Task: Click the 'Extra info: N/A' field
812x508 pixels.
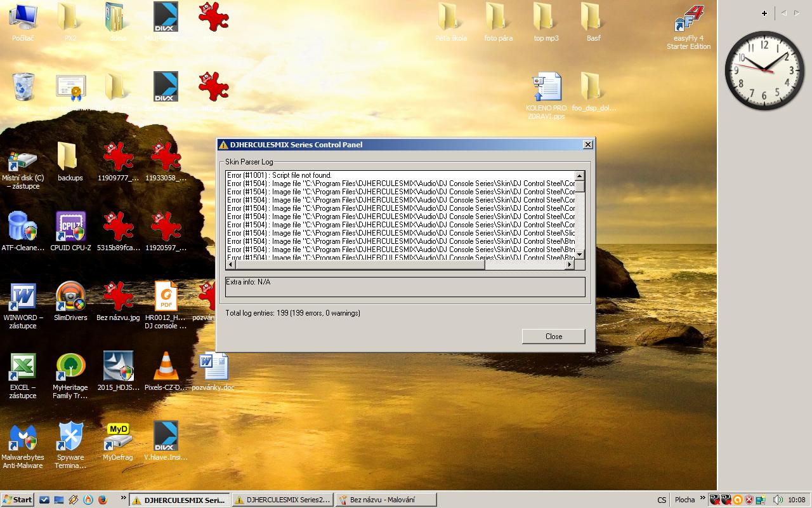Action: tap(405, 286)
